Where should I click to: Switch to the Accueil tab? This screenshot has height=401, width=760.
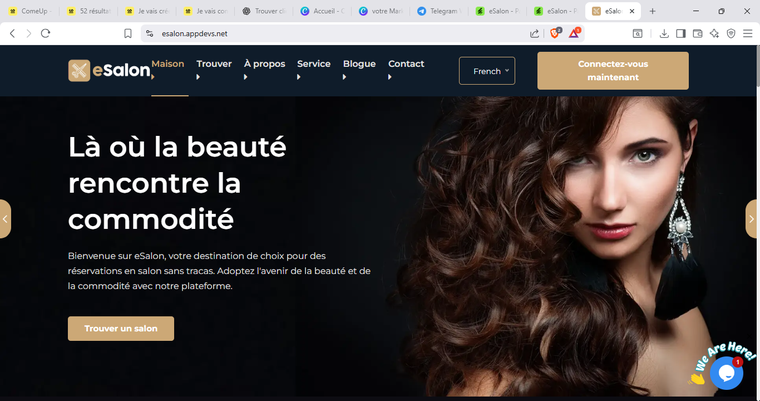tap(322, 11)
